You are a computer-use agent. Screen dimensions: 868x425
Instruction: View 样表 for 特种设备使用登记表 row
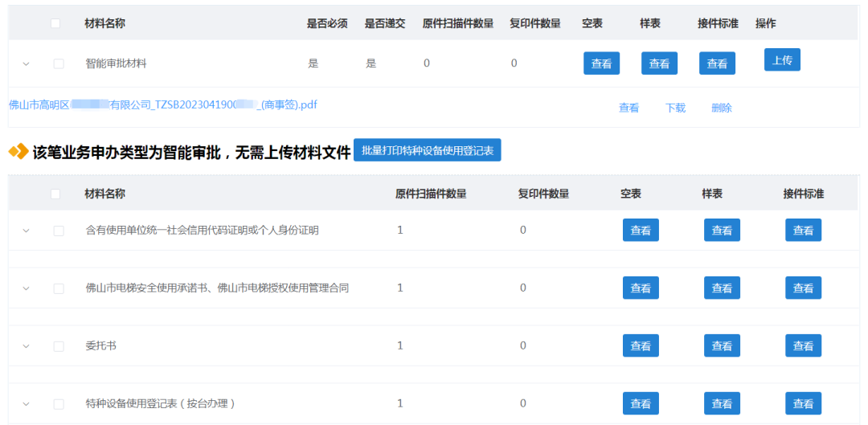(722, 403)
